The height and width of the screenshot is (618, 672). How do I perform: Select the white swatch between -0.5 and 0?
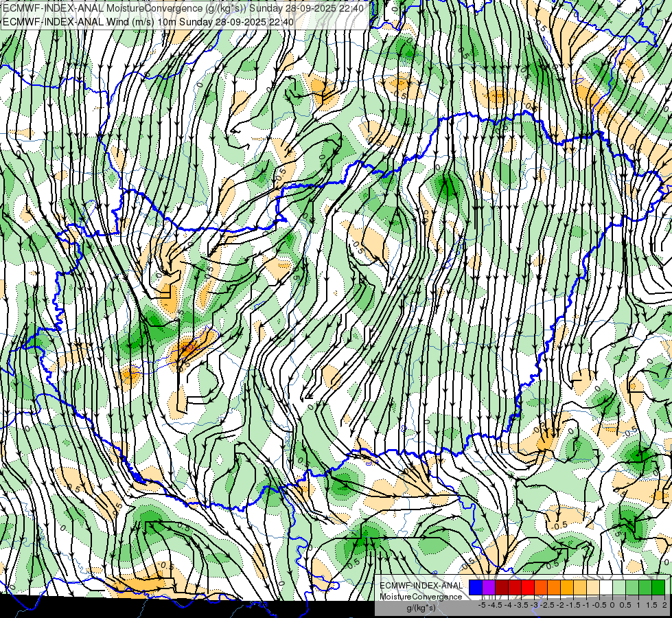click(606, 587)
